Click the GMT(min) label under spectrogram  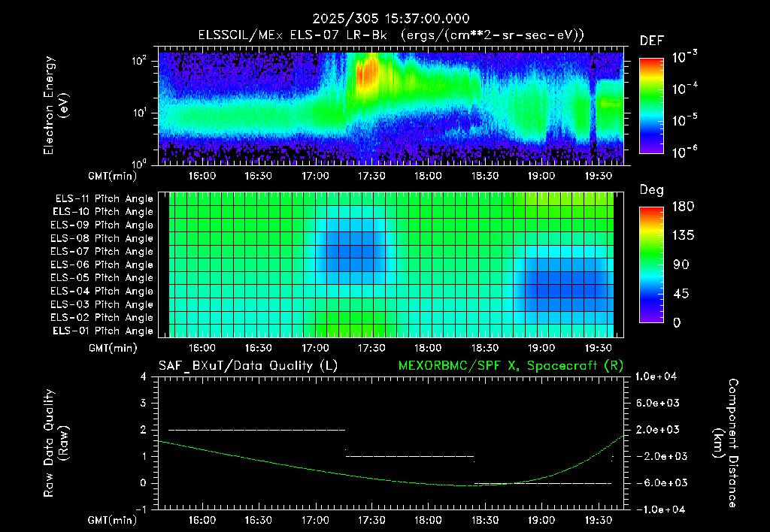tap(113, 176)
